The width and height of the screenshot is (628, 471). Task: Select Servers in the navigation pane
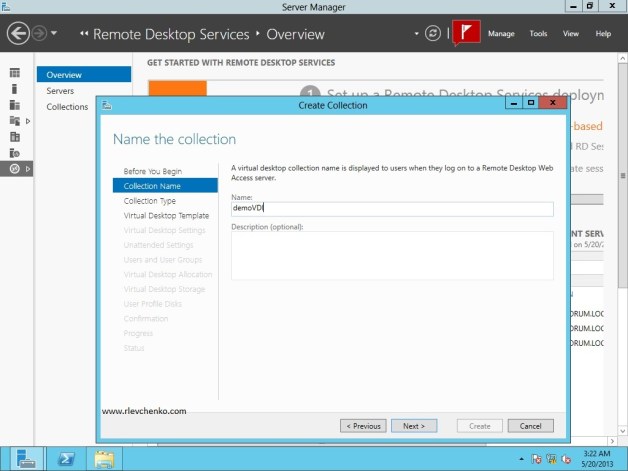[x=60, y=91]
